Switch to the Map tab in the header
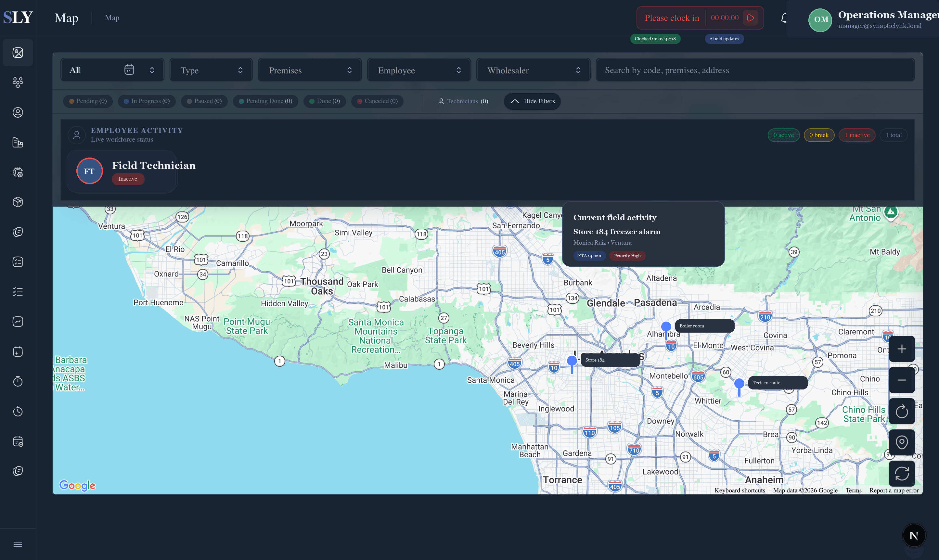The width and height of the screenshot is (939, 560). click(x=112, y=18)
